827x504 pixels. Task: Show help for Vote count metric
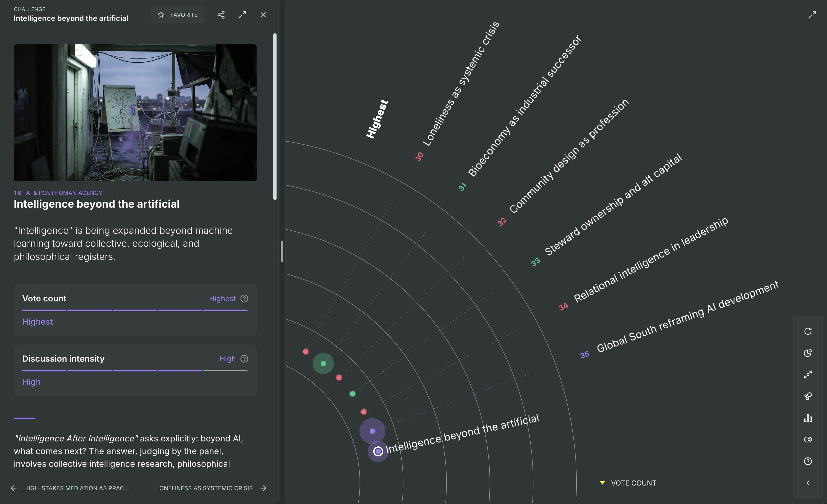tap(244, 298)
